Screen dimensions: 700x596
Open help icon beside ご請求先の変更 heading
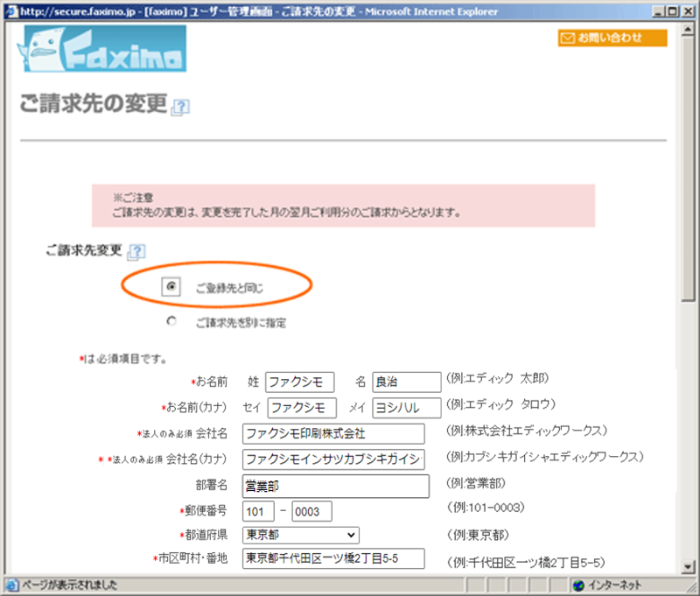[x=180, y=107]
